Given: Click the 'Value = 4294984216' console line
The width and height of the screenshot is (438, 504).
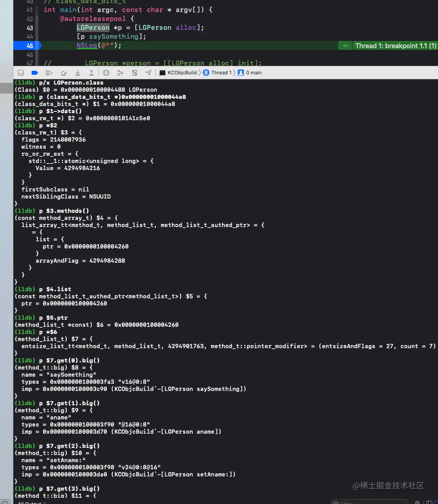Looking at the screenshot, I should (x=68, y=168).
